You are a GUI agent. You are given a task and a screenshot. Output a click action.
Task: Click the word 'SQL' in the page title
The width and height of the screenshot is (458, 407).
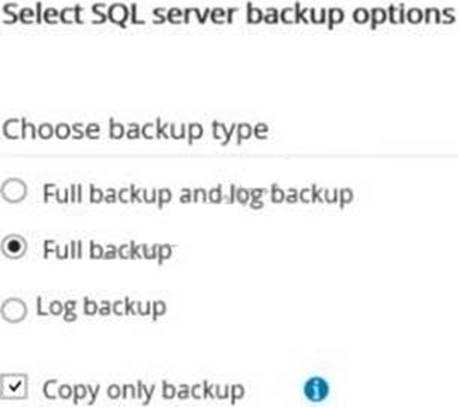(x=118, y=16)
